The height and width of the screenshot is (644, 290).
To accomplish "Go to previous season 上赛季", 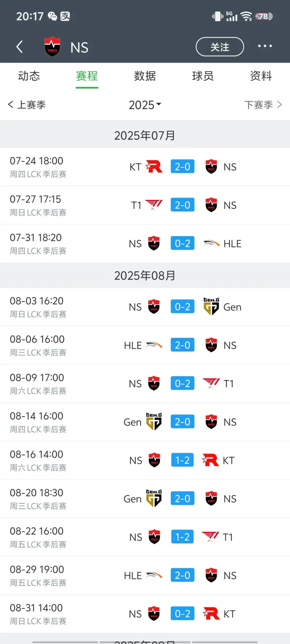I will 27,105.
